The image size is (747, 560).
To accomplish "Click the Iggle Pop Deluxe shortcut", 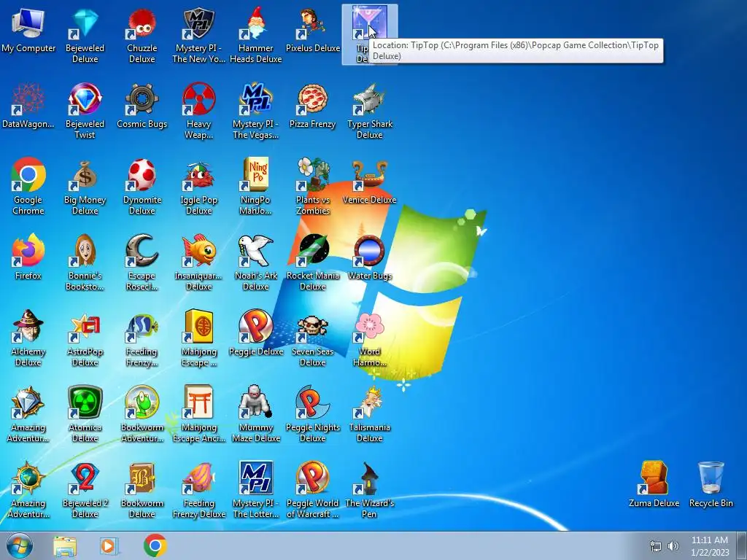I will (x=198, y=187).
